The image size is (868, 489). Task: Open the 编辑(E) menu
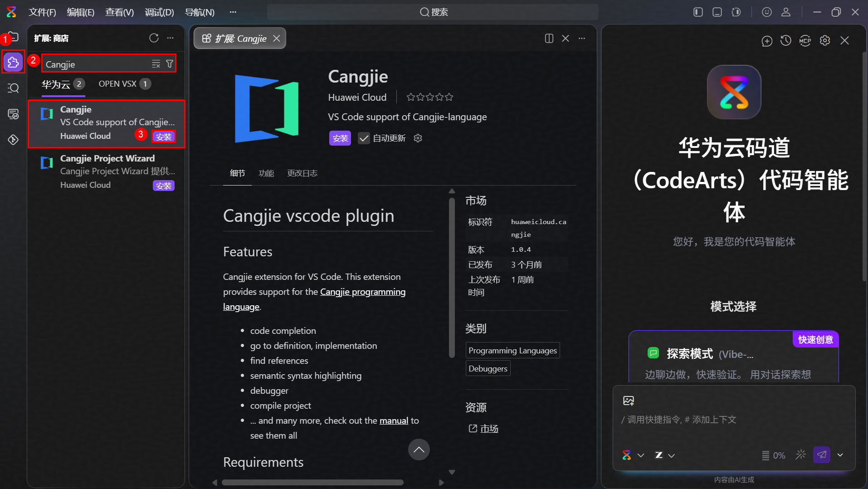point(81,12)
